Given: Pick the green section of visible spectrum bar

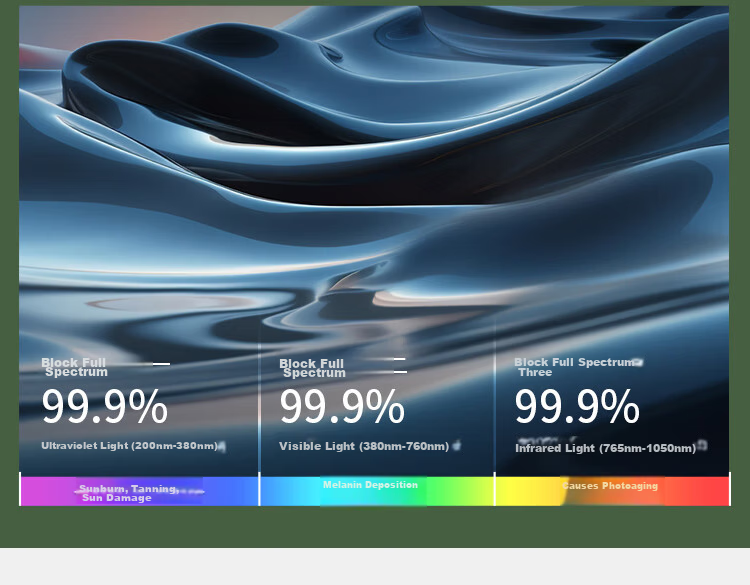Looking at the screenshot, I should point(440,491).
